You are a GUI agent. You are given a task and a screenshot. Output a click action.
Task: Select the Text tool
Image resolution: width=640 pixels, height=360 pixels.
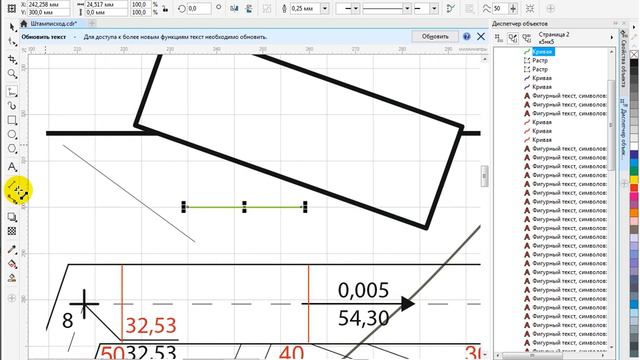coord(12,167)
